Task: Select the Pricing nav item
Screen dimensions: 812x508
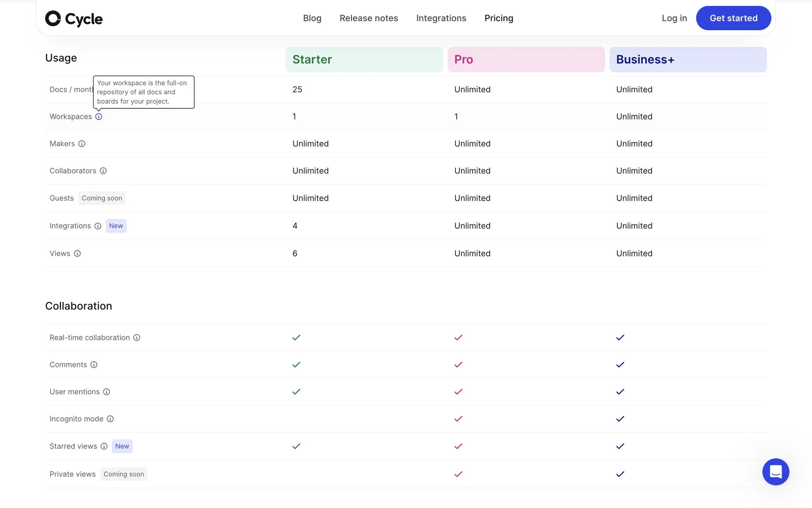Action: click(499, 18)
